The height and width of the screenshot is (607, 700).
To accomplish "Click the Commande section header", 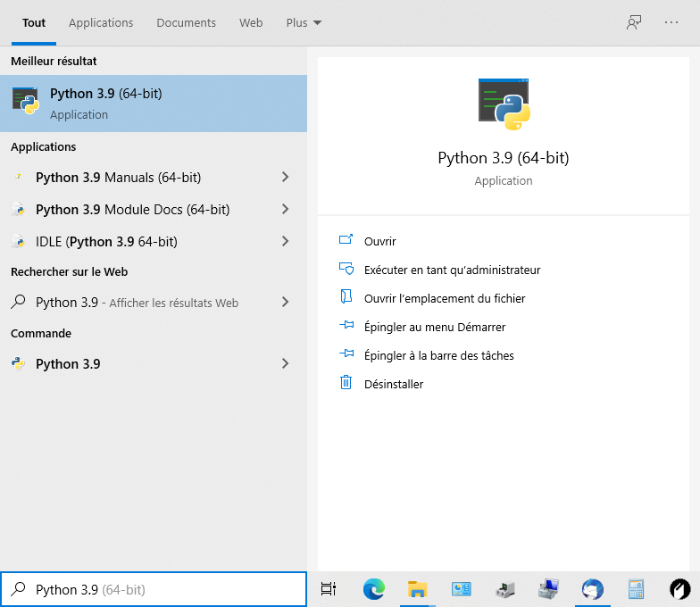I will 41,334.
